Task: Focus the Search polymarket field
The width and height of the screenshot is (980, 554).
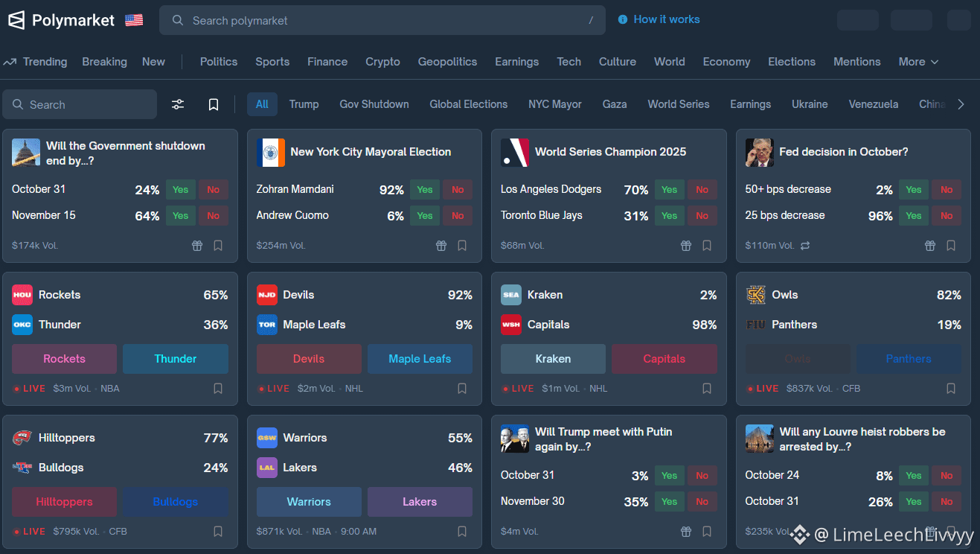Action: tap(382, 20)
